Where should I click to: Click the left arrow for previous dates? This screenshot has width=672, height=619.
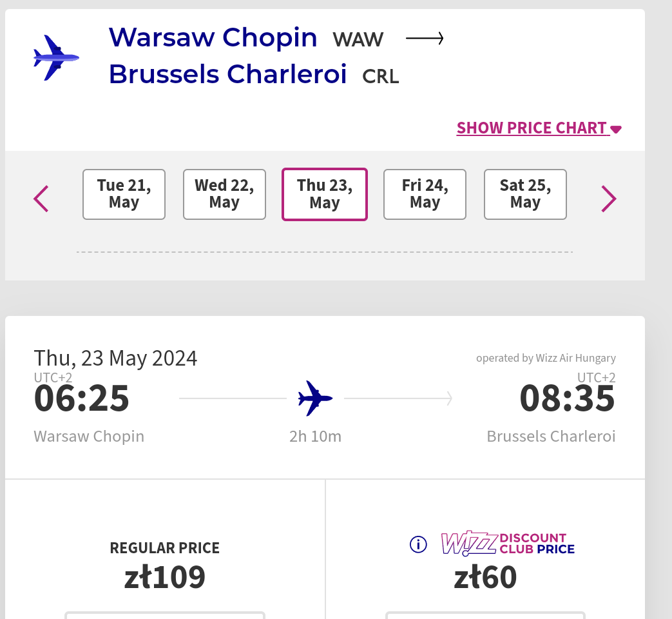pyautogui.click(x=41, y=199)
